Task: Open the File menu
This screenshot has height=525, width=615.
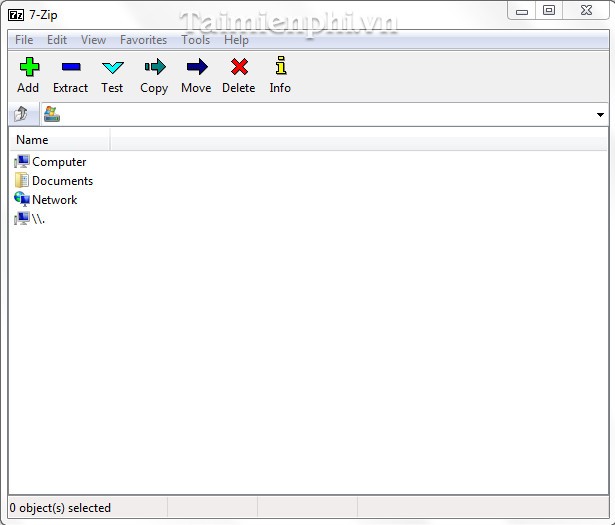Action: [x=24, y=40]
